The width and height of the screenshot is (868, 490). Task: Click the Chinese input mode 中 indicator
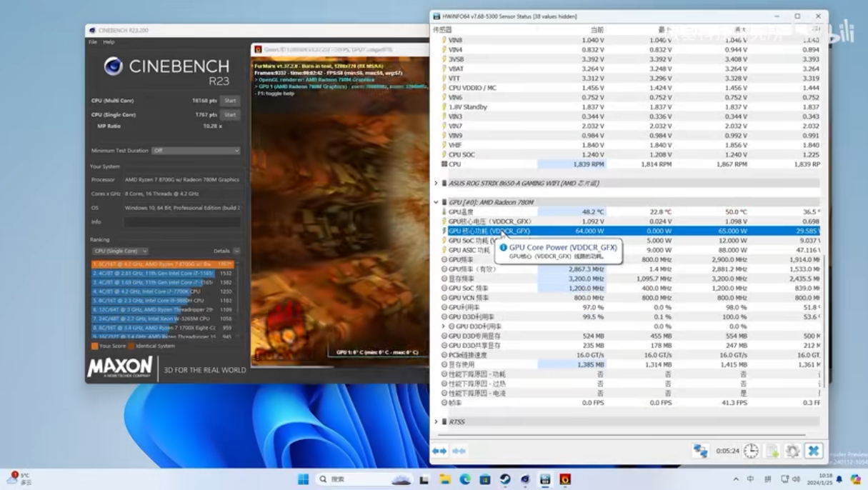750,479
